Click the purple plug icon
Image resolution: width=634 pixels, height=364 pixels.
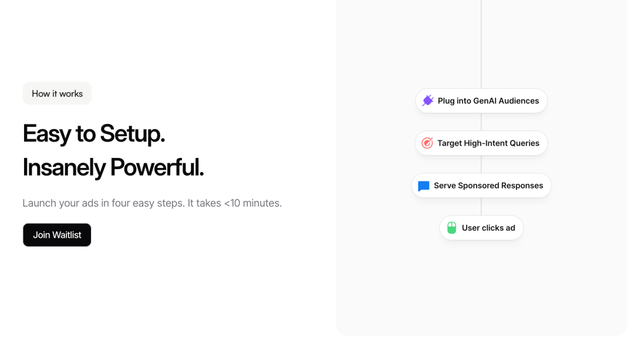[428, 101]
